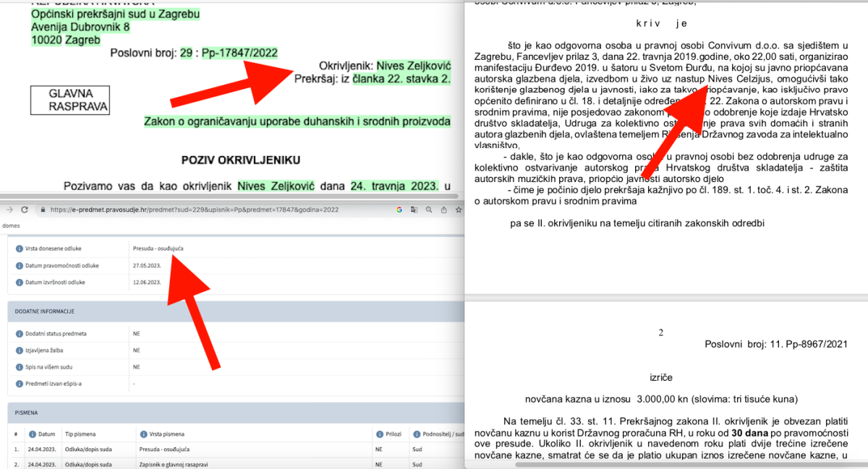Click the e-predmet URL address field
The width and height of the screenshot is (868, 469).
point(195,210)
